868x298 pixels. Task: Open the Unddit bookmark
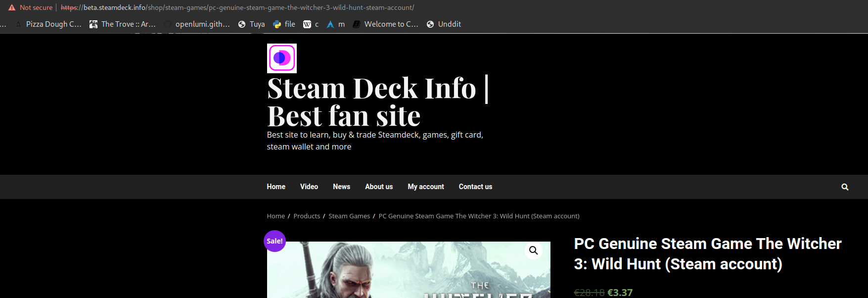coord(444,24)
